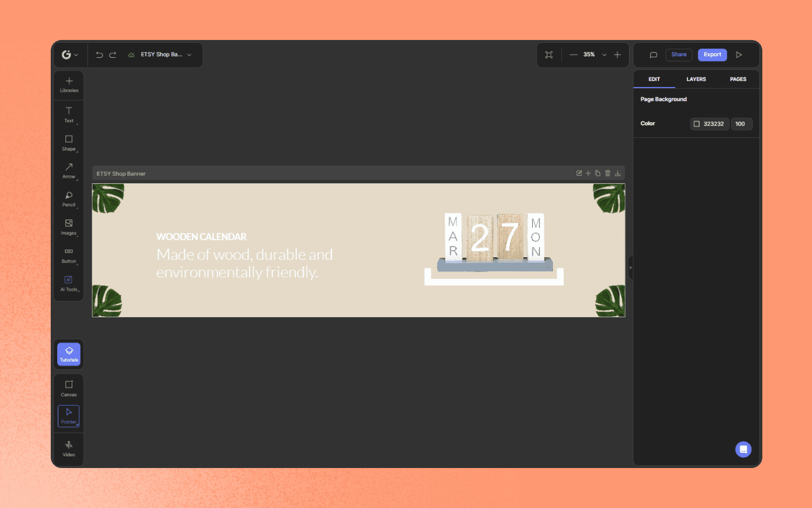Click the 35% zoom value
The width and height of the screenshot is (812, 508).
[x=589, y=55]
